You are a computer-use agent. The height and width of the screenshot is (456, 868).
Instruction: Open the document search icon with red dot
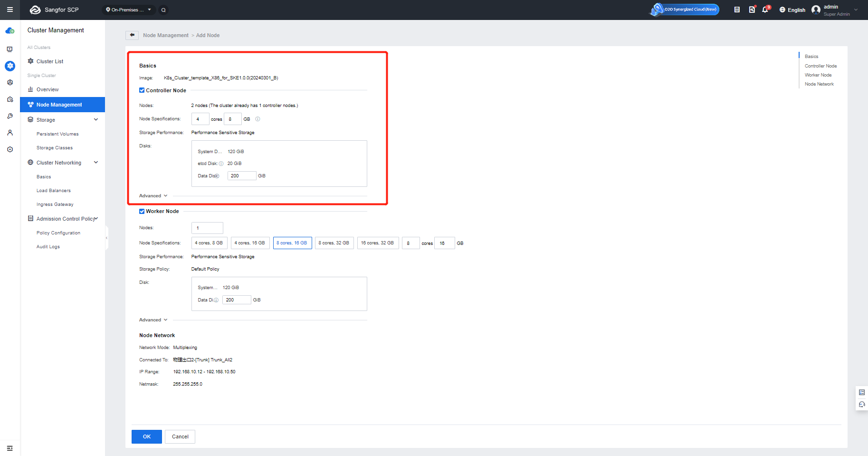752,10
